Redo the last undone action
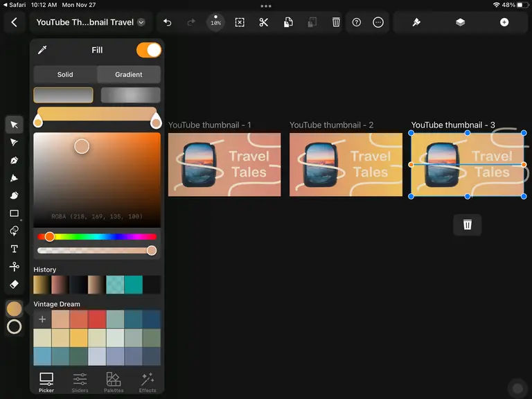 [x=191, y=22]
